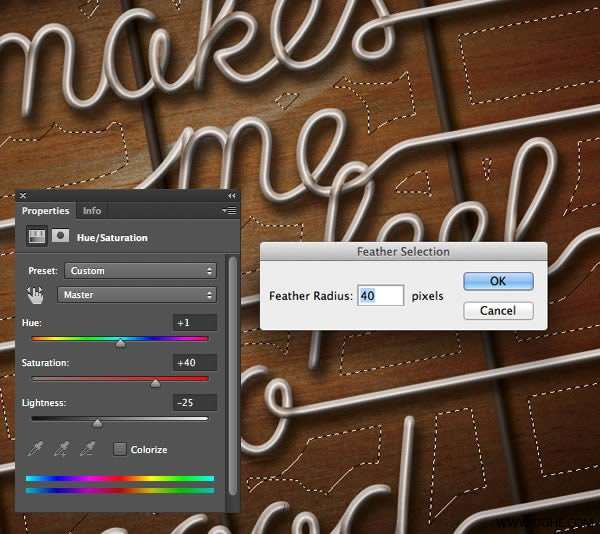Switch to the Properties tab
Screen dimensions: 600x534
coord(46,211)
